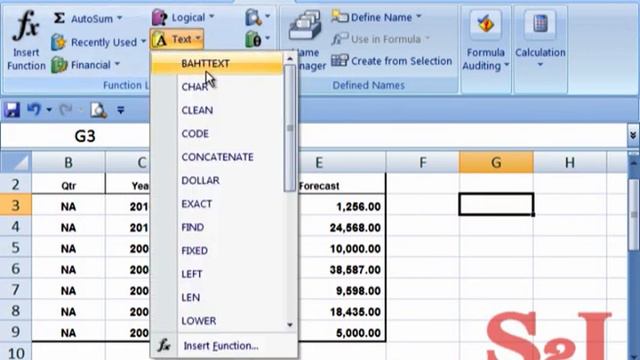The width and height of the screenshot is (640, 360).
Task: Select column B header
Action: 69,162
